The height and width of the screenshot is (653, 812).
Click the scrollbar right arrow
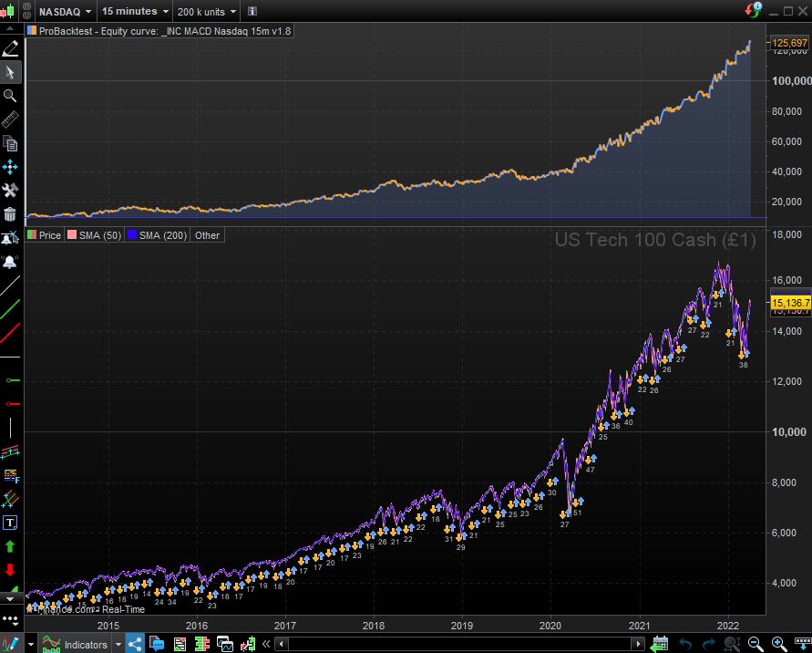point(639,644)
